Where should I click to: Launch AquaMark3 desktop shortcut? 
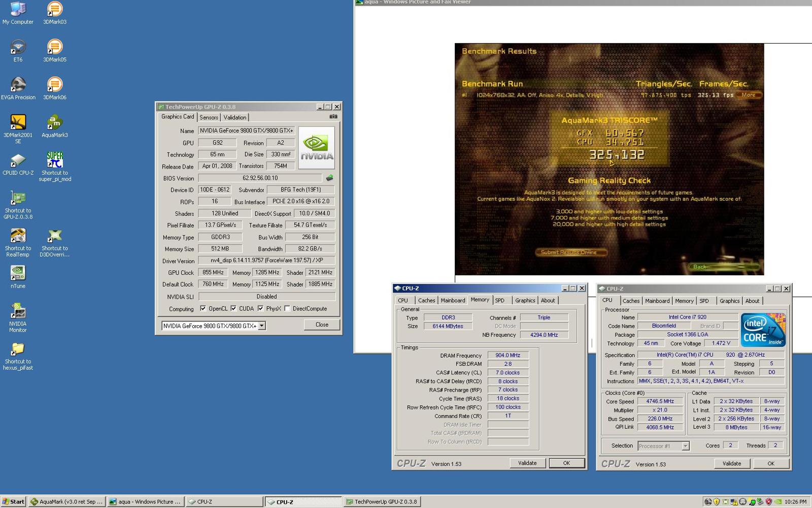point(55,125)
